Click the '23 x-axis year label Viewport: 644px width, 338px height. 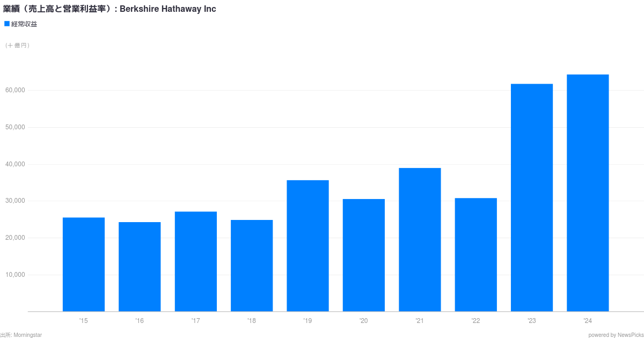[532, 321]
